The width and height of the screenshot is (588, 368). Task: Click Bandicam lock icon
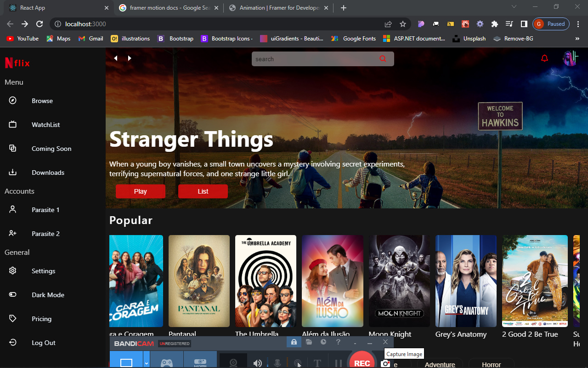(294, 342)
